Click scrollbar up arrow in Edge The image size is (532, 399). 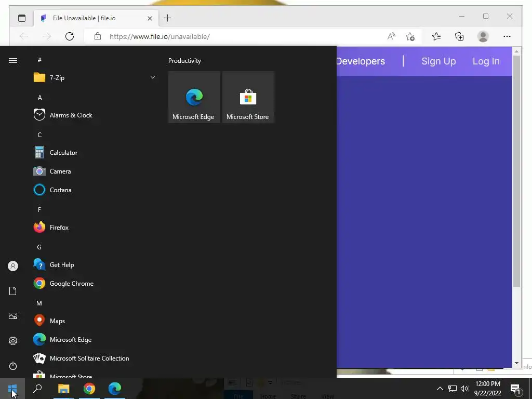[x=516, y=51]
